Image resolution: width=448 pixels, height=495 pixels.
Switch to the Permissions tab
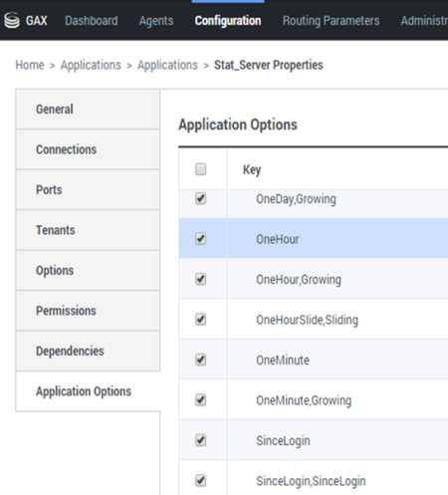(88, 311)
